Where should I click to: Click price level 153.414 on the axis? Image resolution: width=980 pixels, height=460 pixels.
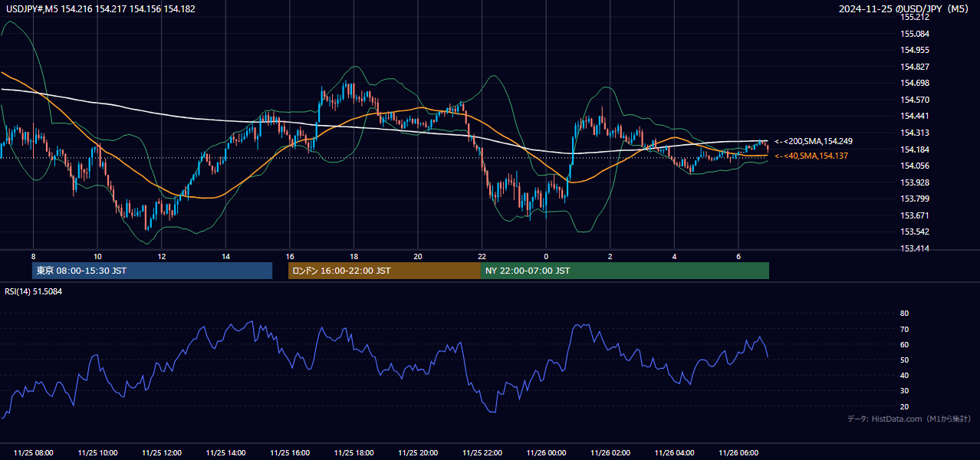click(x=915, y=248)
